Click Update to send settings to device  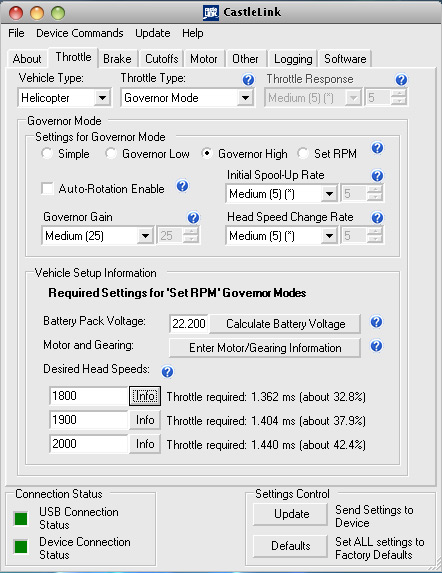coord(291,514)
